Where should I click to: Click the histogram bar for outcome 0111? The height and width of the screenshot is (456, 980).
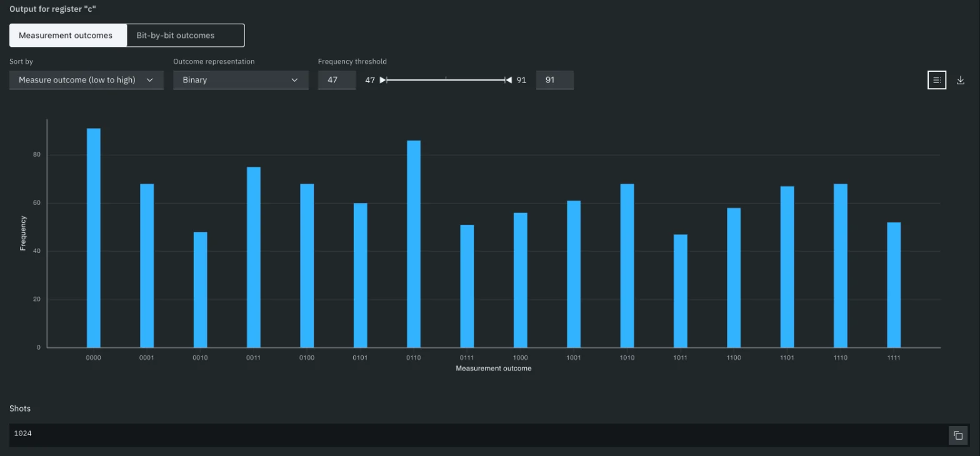pos(467,286)
